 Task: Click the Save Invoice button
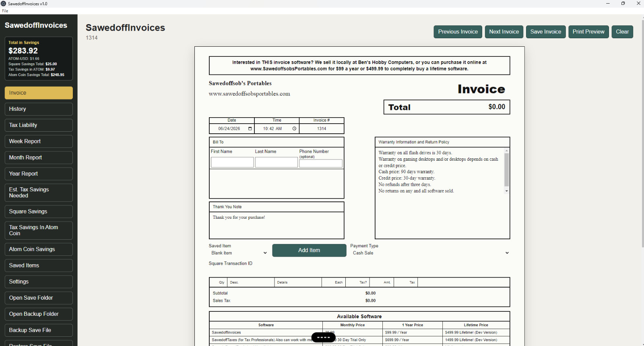point(546,32)
